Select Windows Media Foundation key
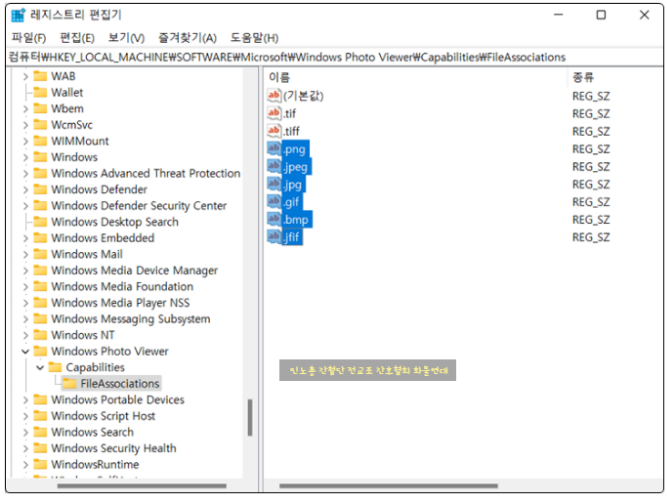The width and height of the screenshot is (667, 499). tap(122, 287)
